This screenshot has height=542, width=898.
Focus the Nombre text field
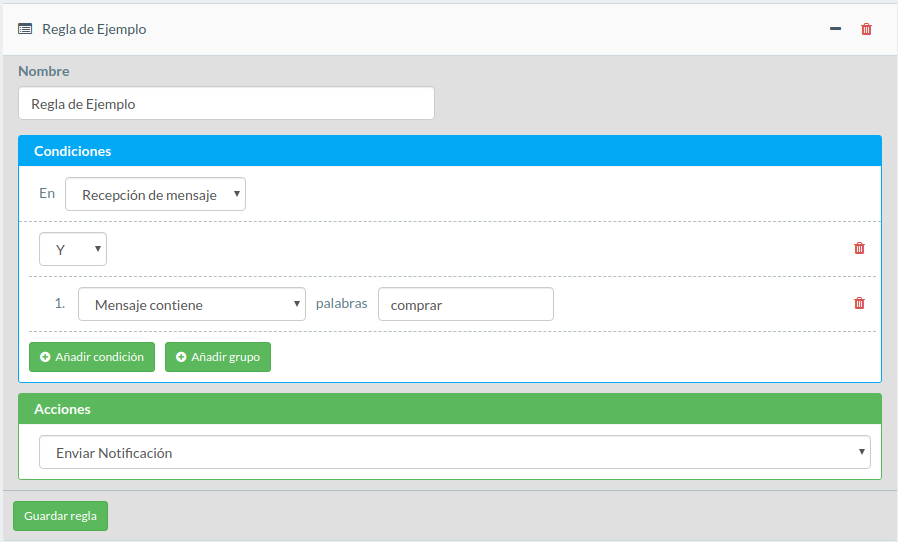[226, 103]
